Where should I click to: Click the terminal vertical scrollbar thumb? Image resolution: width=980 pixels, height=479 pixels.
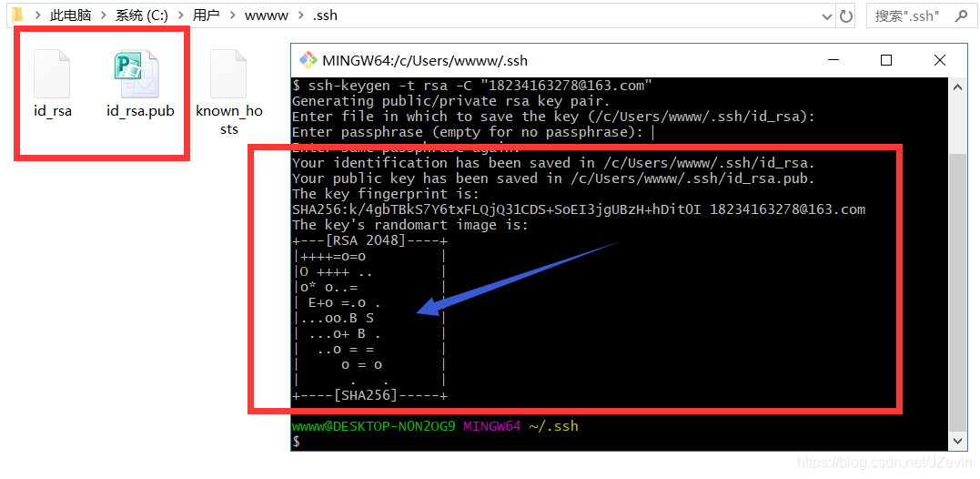[x=957, y=292]
